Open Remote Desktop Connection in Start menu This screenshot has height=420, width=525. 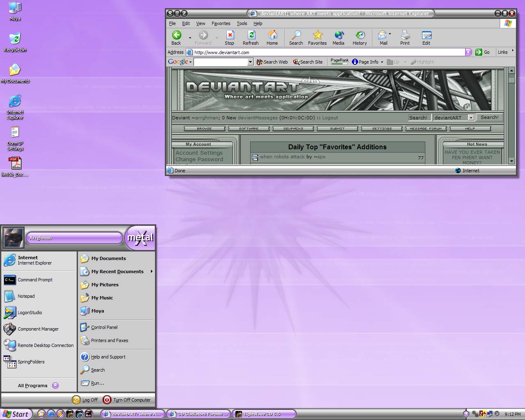[x=39, y=345]
